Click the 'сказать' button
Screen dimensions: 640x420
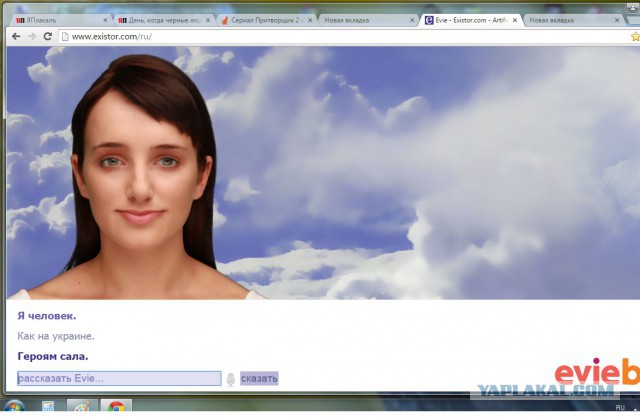(259, 378)
